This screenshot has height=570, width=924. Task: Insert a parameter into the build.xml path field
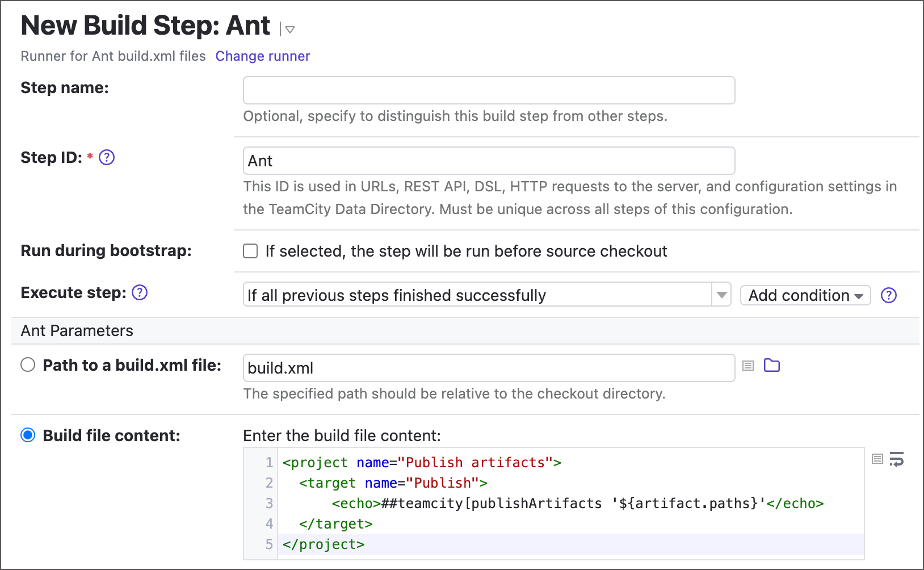[747, 366]
